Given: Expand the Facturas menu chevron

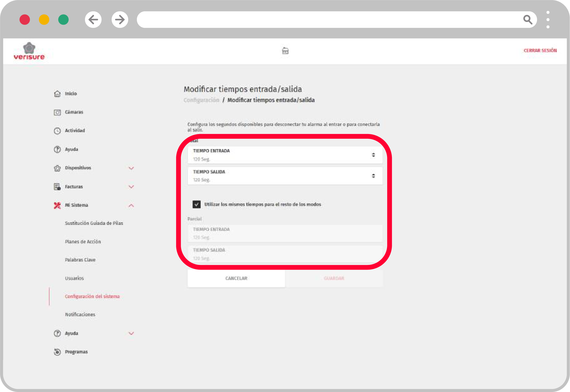Looking at the screenshot, I should (131, 187).
